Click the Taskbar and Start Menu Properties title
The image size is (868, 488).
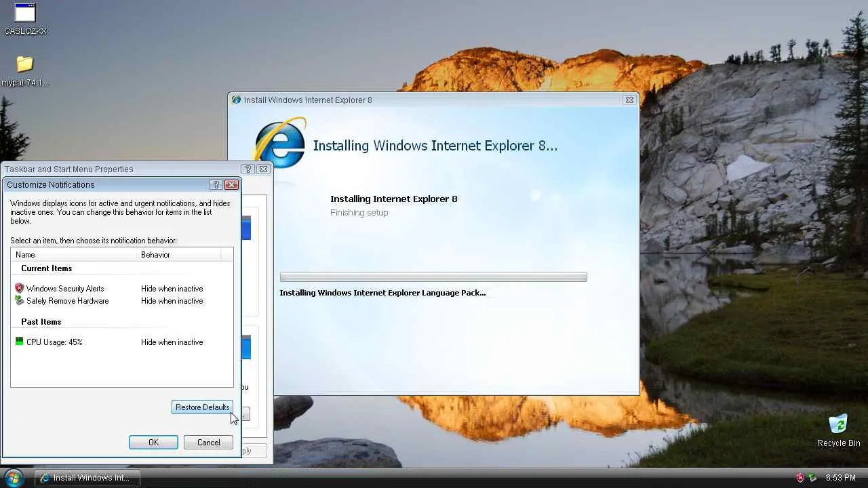69,169
